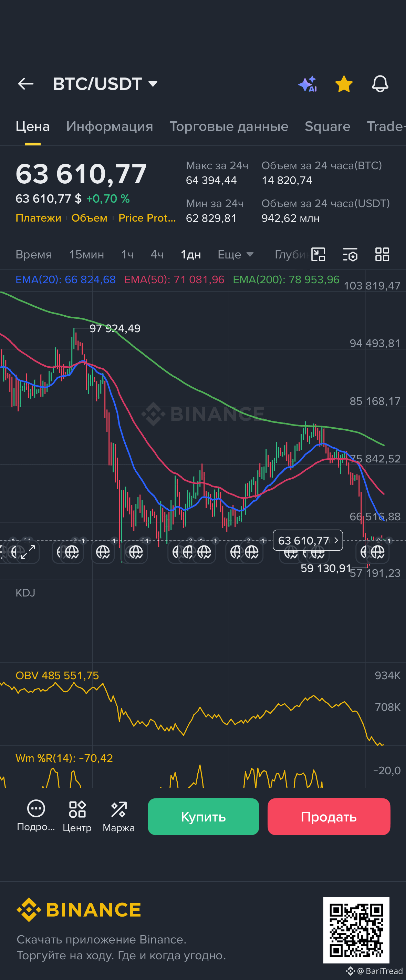
Task: Open the Торговые данные tab
Action: tap(229, 126)
